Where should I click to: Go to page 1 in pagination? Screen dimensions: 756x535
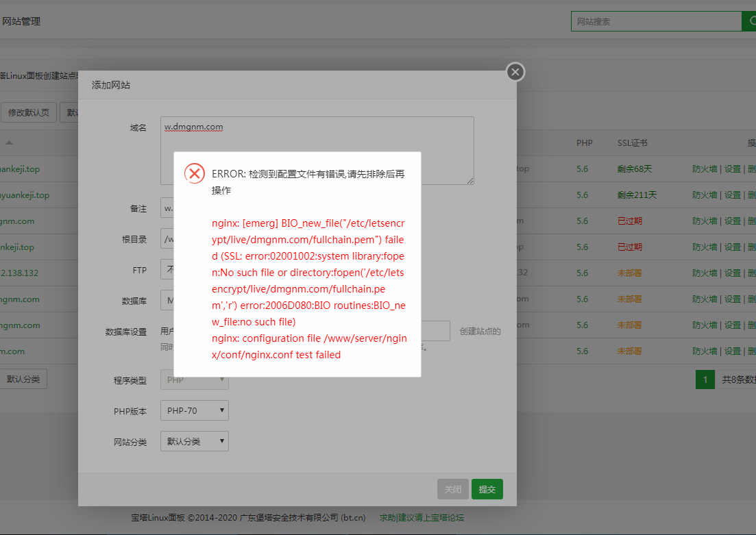click(705, 380)
